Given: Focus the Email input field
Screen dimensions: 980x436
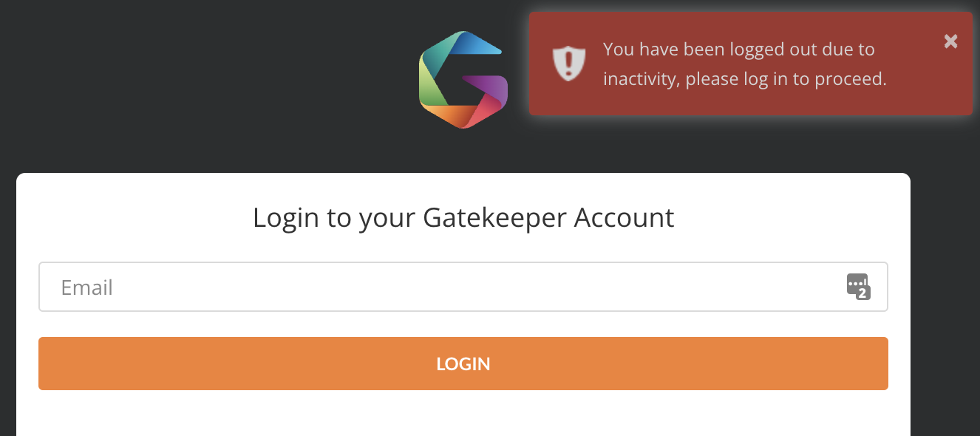Looking at the screenshot, I should (x=443, y=287).
